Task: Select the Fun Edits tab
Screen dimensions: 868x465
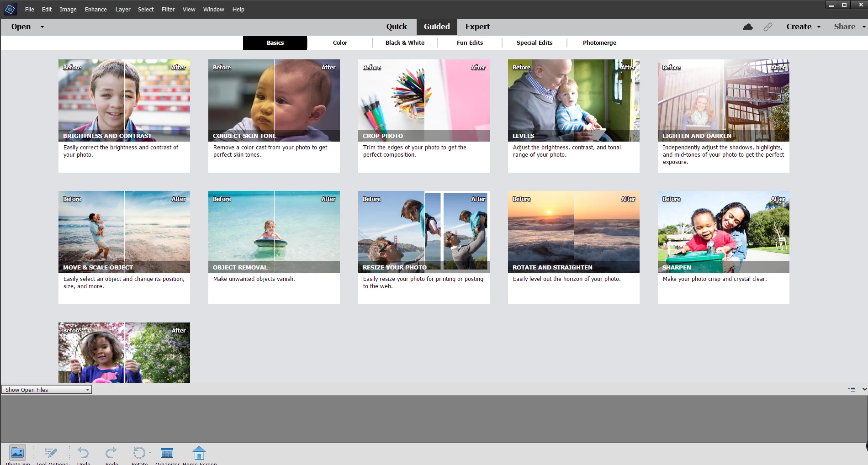Action: [470, 42]
